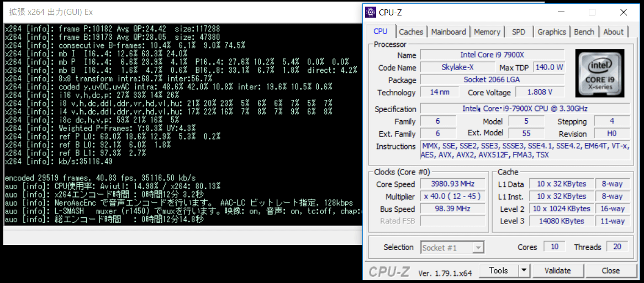The height and width of the screenshot is (283, 644).
Task: Click the Bus Speed value 98.39 MHz
Action: 452,209
